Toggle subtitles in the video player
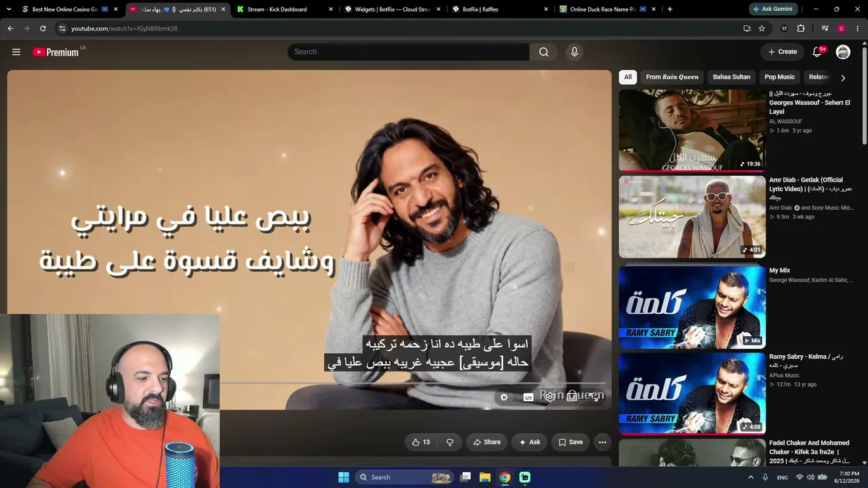 (x=528, y=397)
